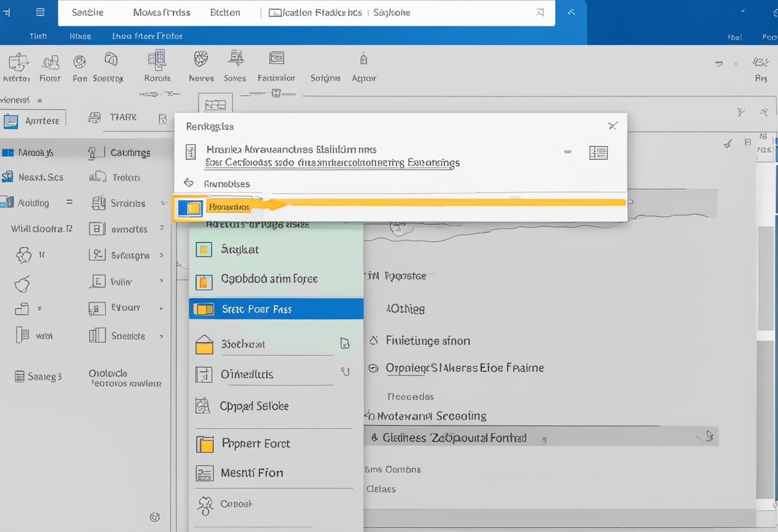
Task: Click the Agrew icon at ribbon right
Action: (x=363, y=66)
